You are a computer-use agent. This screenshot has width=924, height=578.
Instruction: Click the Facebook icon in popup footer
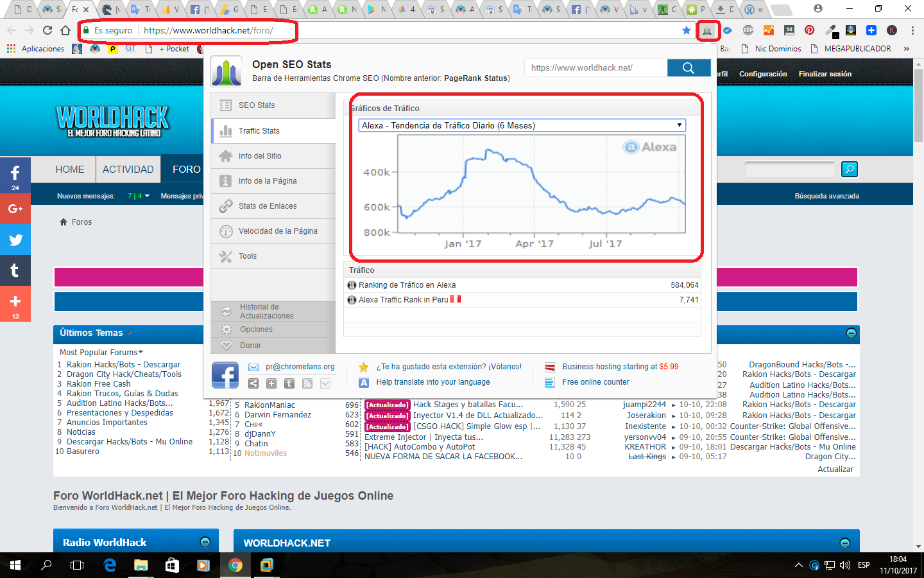[x=225, y=375]
